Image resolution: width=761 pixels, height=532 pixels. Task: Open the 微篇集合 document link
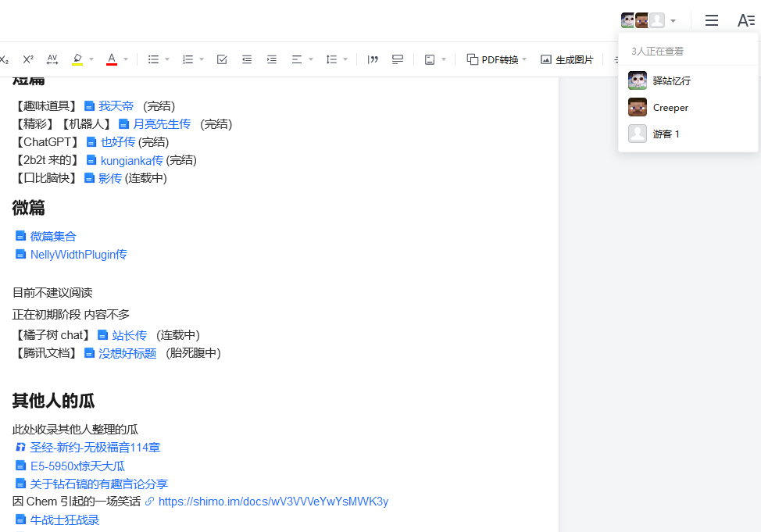[52, 236]
